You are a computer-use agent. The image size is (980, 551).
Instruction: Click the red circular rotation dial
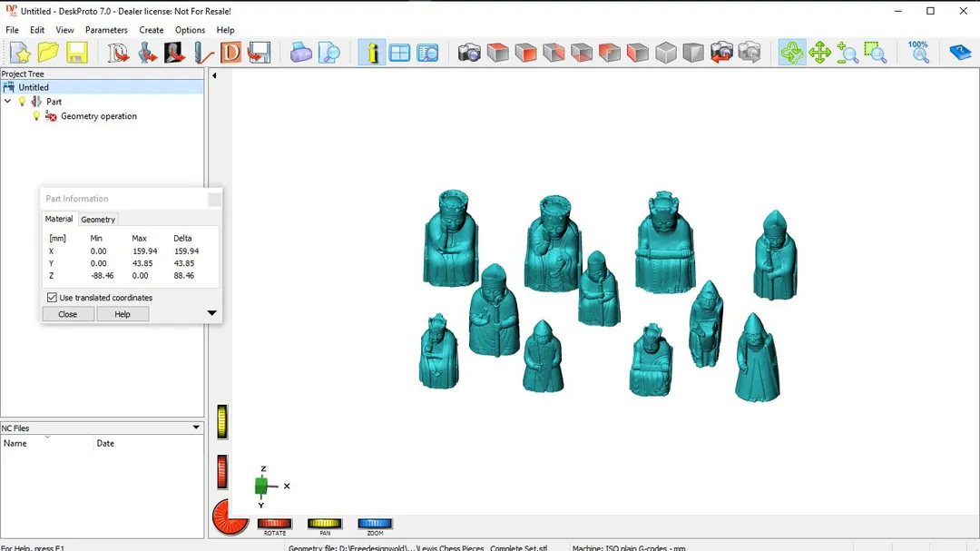pos(230,517)
